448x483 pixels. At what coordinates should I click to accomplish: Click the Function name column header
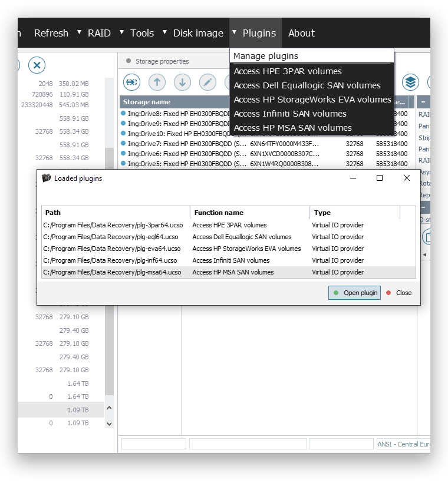pos(250,213)
